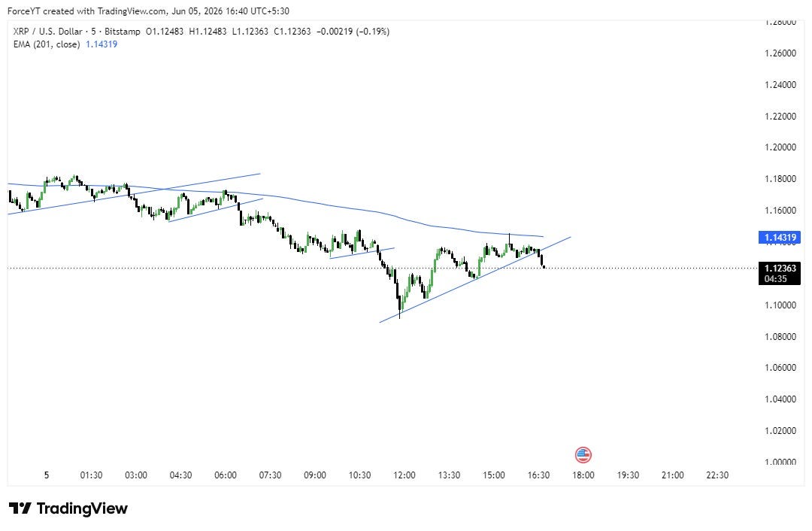Click the 1.04000 price axis label
The image size is (812, 531).
pos(780,399)
